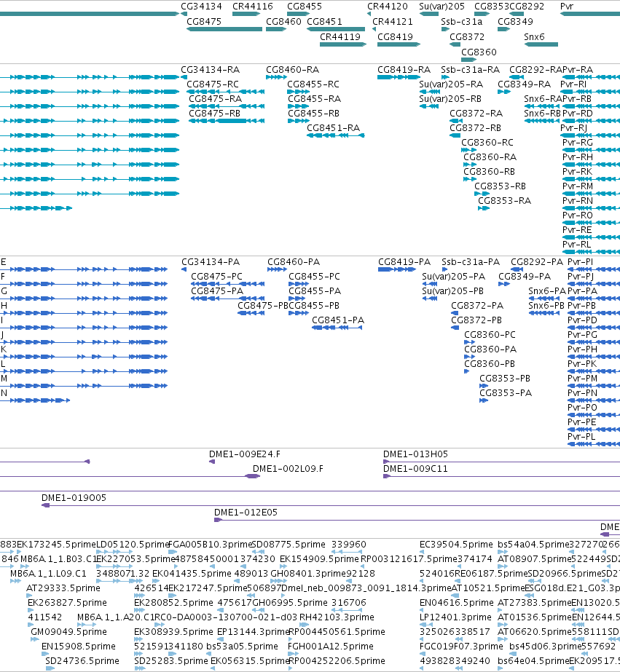Click the DME1-012E05 BAC label
Screen dimensions: 620x672
tap(246, 513)
